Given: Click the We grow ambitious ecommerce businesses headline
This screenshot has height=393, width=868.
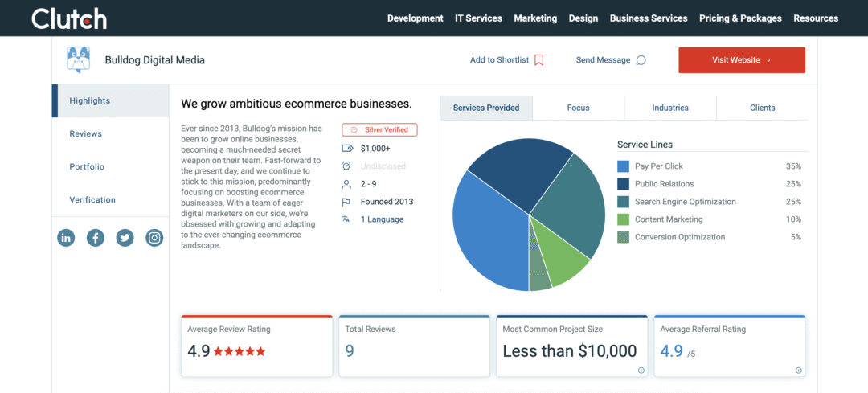Looking at the screenshot, I should [x=296, y=104].
